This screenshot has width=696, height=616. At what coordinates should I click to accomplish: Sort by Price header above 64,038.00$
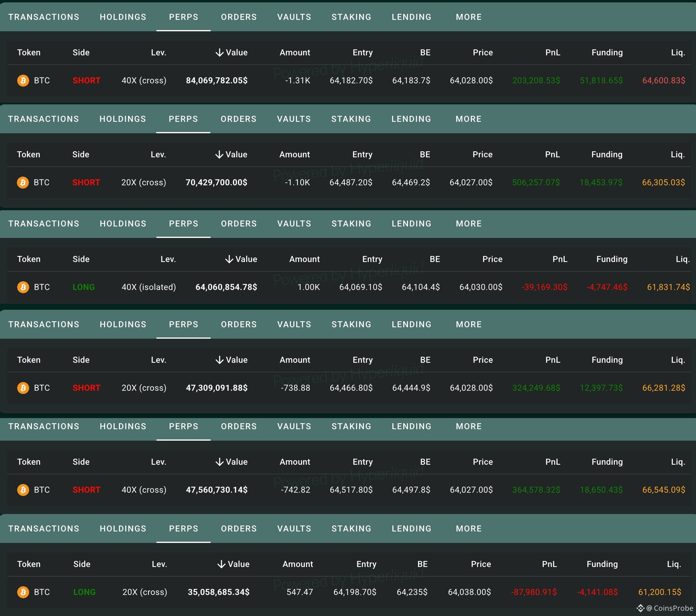point(481,564)
